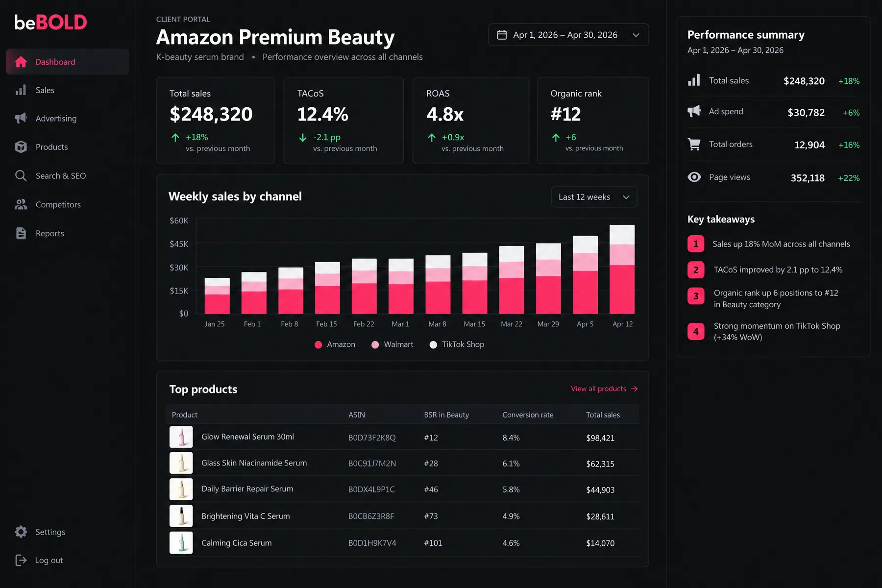Click arrow icon beside View all products

(x=635, y=389)
